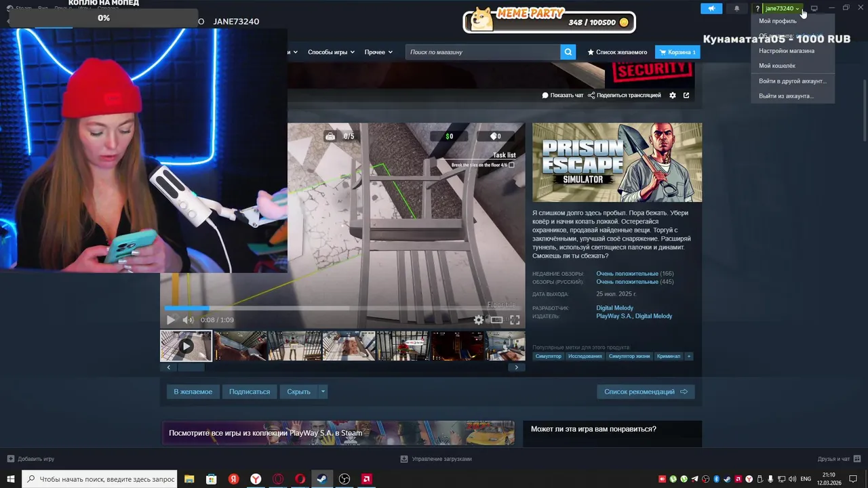Screen dimensions: 868x488
Task: Toggle fullscreen for the trailer video
Action: (x=515, y=320)
